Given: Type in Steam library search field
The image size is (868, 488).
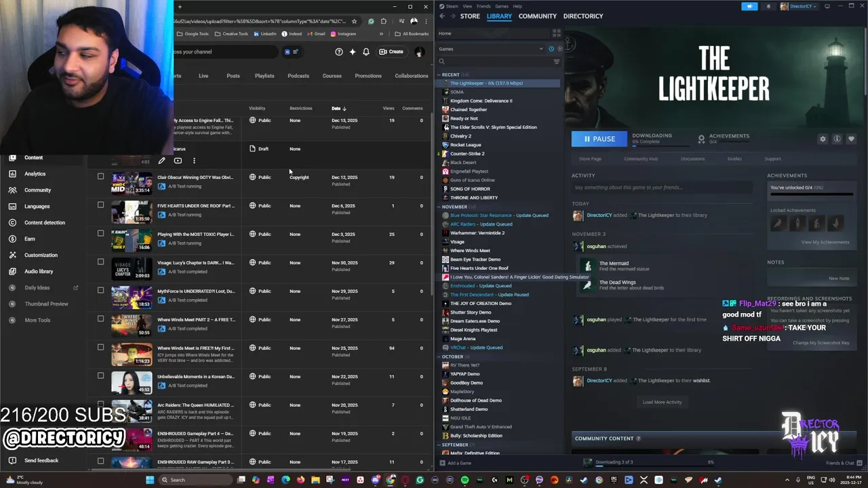Looking at the screenshot, I should (496, 62).
